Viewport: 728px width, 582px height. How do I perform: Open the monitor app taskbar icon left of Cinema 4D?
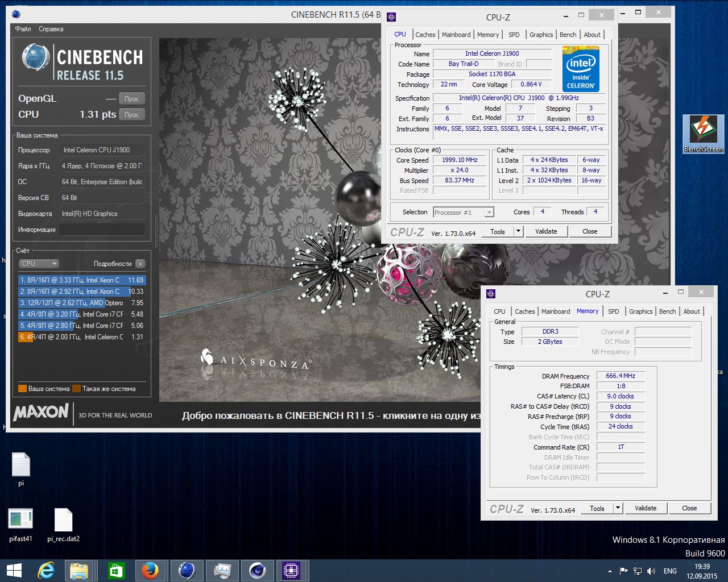pyautogui.click(x=222, y=570)
